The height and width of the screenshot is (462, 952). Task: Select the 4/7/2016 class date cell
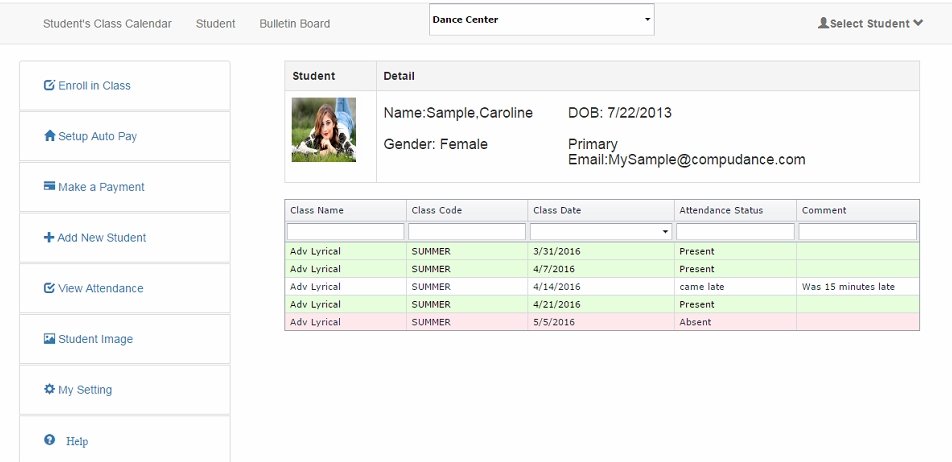tap(601, 269)
